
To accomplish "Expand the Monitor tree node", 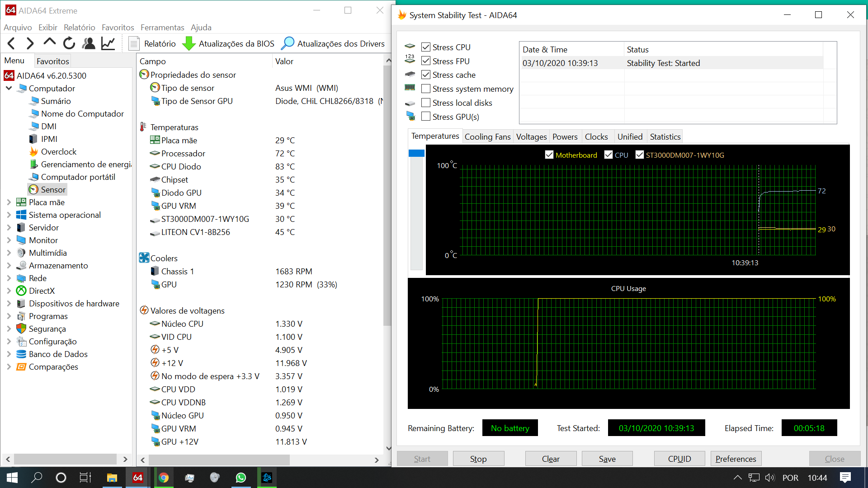I will click(x=9, y=240).
